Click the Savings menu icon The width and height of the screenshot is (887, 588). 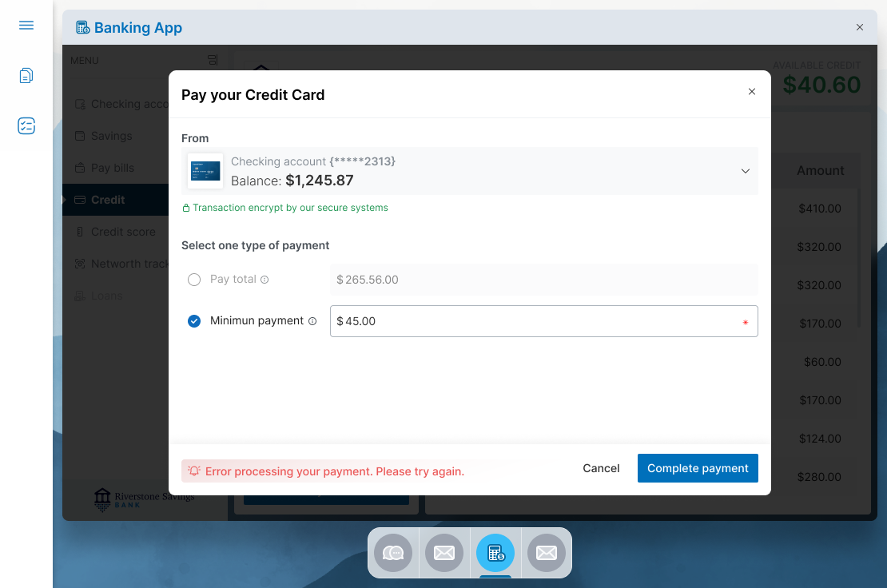tap(80, 136)
